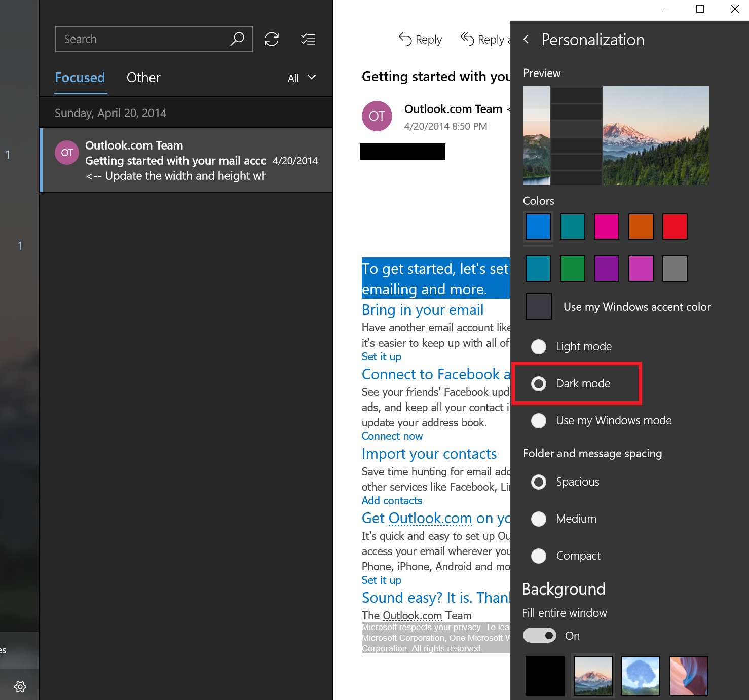Select Light mode
749x700 pixels.
coord(572,347)
